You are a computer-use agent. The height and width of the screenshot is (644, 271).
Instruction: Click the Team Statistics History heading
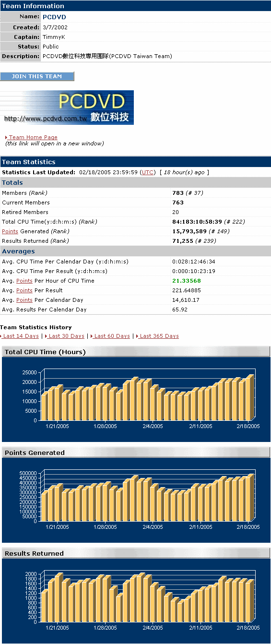coord(36,327)
